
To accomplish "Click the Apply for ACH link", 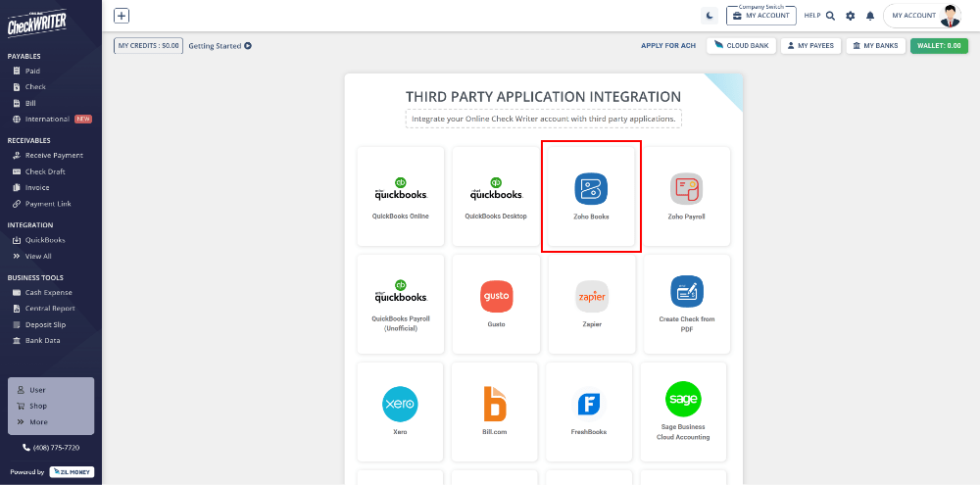I will (668, 45).
